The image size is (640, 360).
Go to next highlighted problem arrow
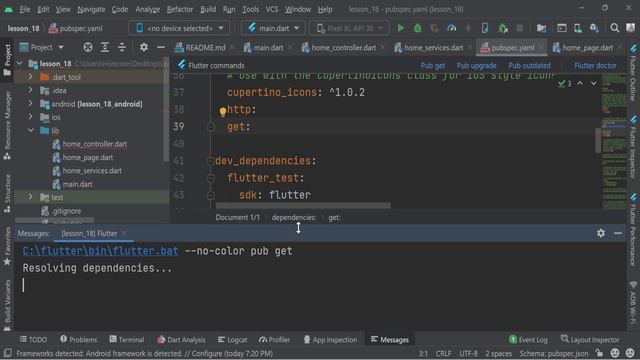593,83
